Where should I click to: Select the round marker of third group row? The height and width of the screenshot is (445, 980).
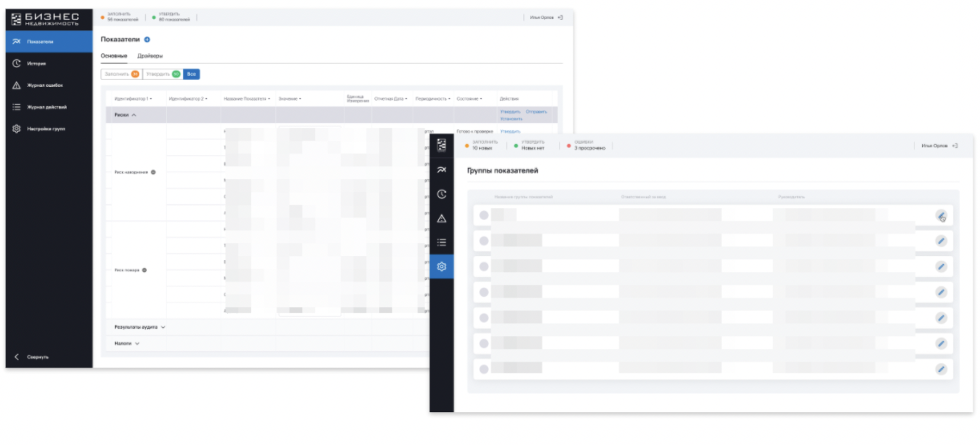[x=483, y=267]
